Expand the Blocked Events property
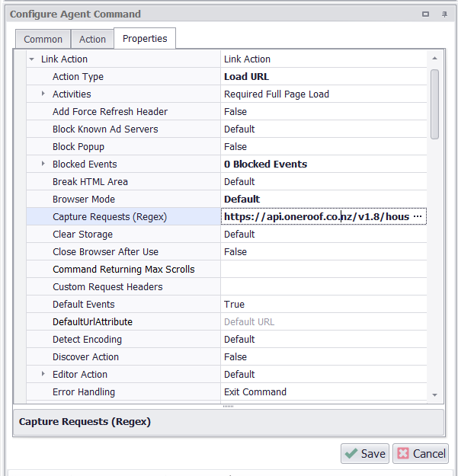Screen dimensions: 458x476 (x=43, y=165)
